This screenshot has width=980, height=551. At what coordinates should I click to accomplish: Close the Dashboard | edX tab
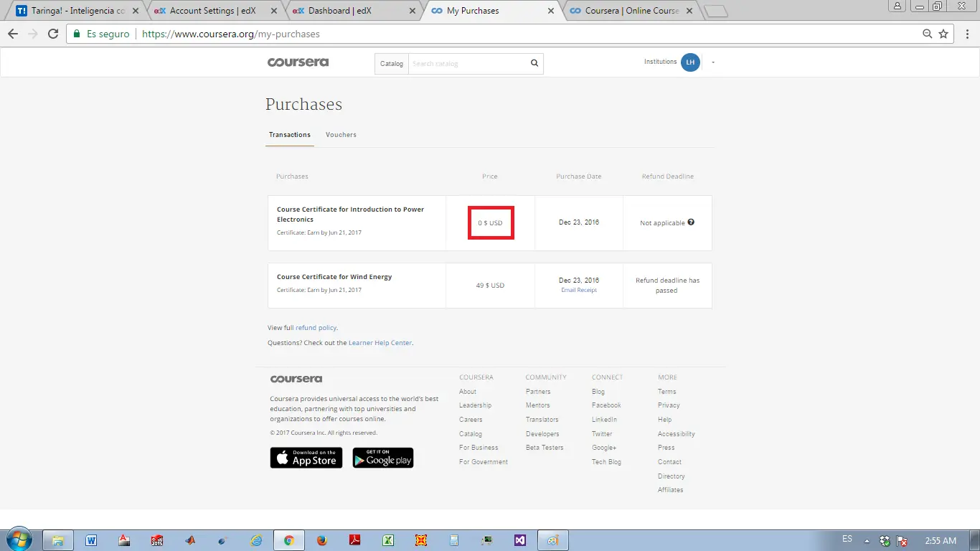[x=412, y=11]
